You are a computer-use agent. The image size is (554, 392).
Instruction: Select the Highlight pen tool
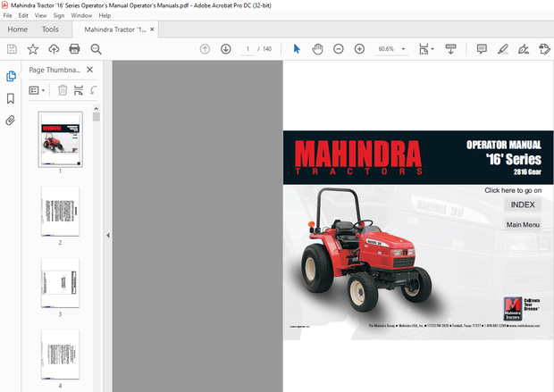tap(502, 49)
